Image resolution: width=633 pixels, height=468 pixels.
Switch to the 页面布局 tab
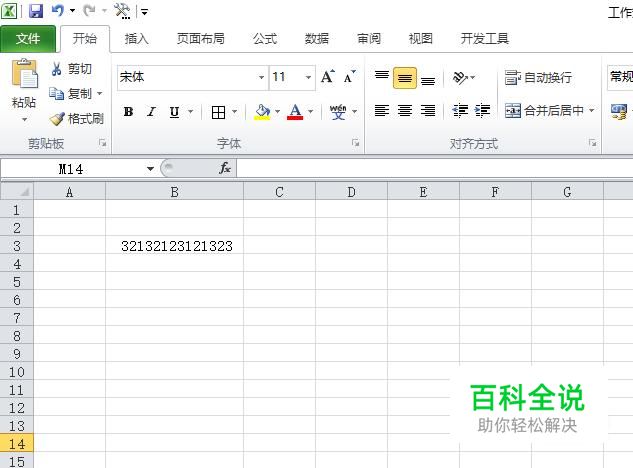201,39
